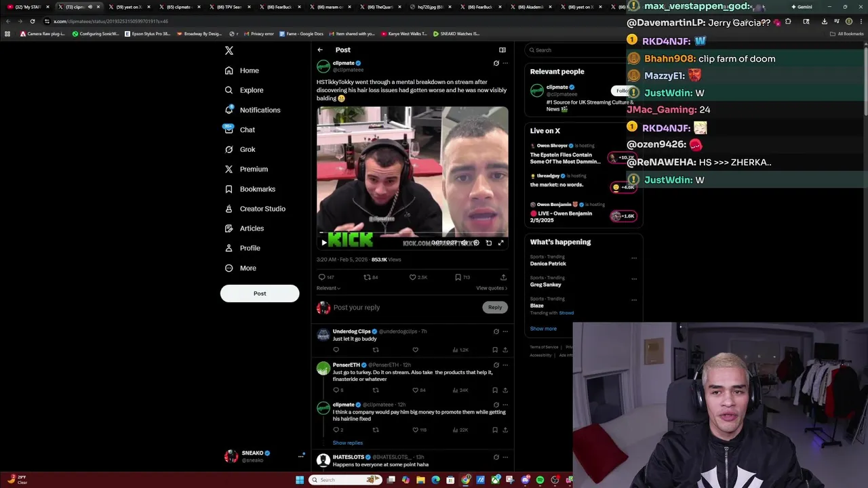Open Profile in X sidebar
The height and width of the screenshot is (488, 868).
tap(243, 248)
